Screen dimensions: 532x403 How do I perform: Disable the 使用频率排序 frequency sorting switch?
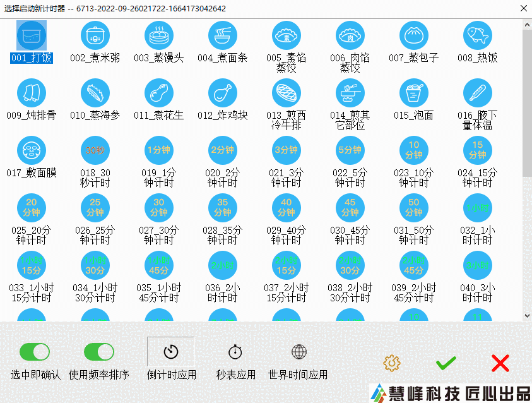coord(98,352)
